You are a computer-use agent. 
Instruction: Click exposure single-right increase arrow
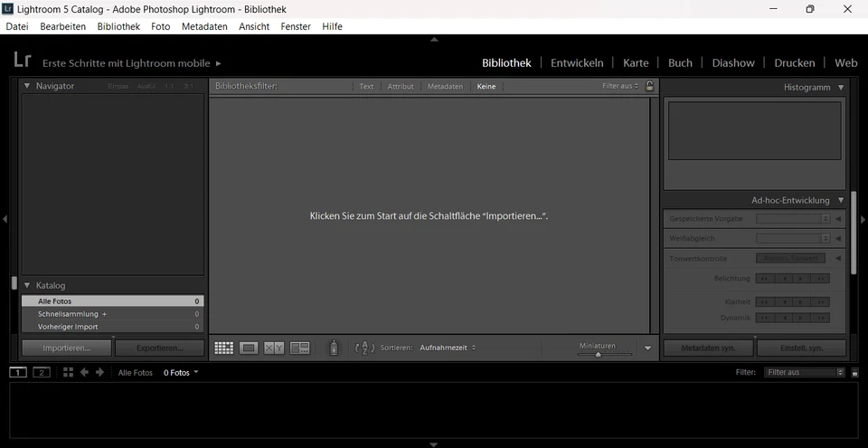coord(802,279)
